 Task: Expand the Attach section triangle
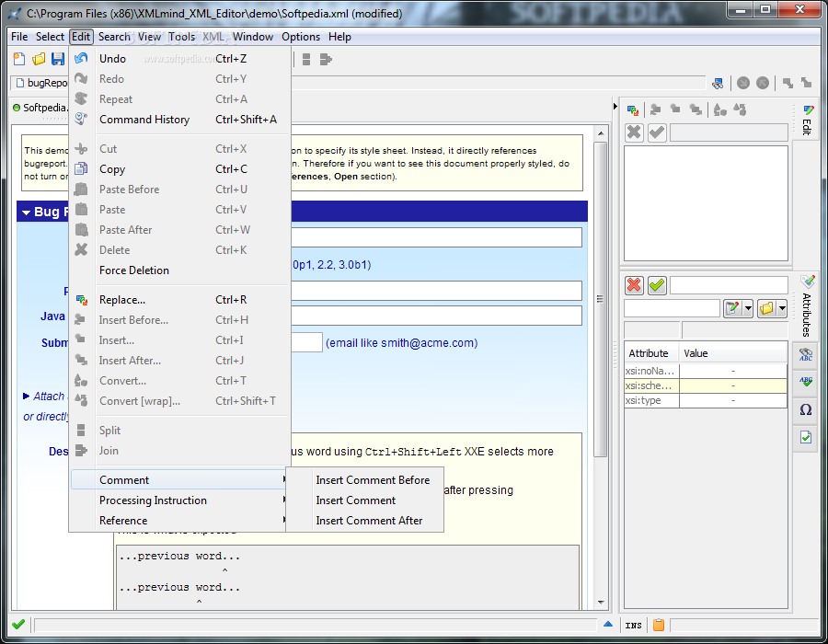(26, 396)
